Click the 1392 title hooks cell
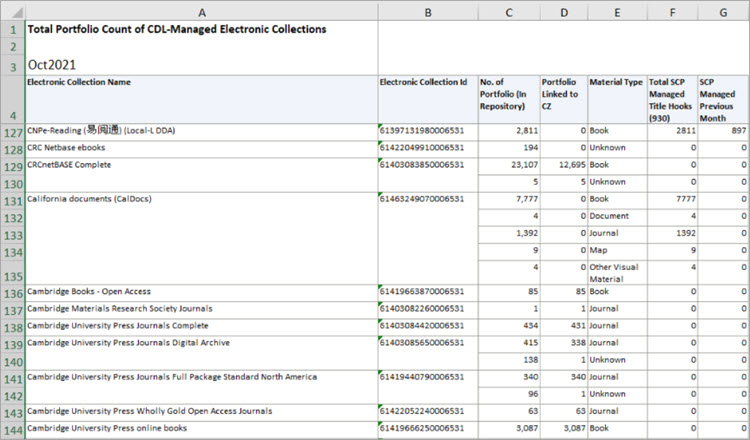This screenshot has height=440, width=750. coord(673,235)
